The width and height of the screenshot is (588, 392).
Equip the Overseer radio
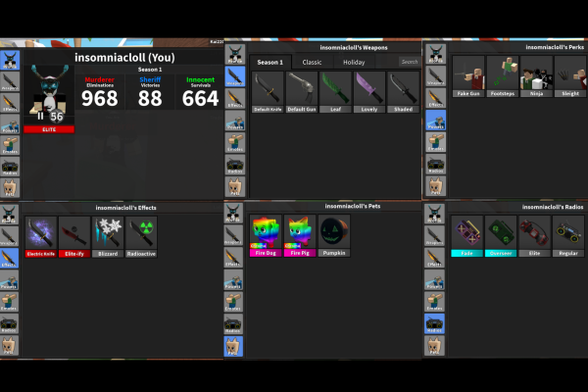[x=501, y=236]
